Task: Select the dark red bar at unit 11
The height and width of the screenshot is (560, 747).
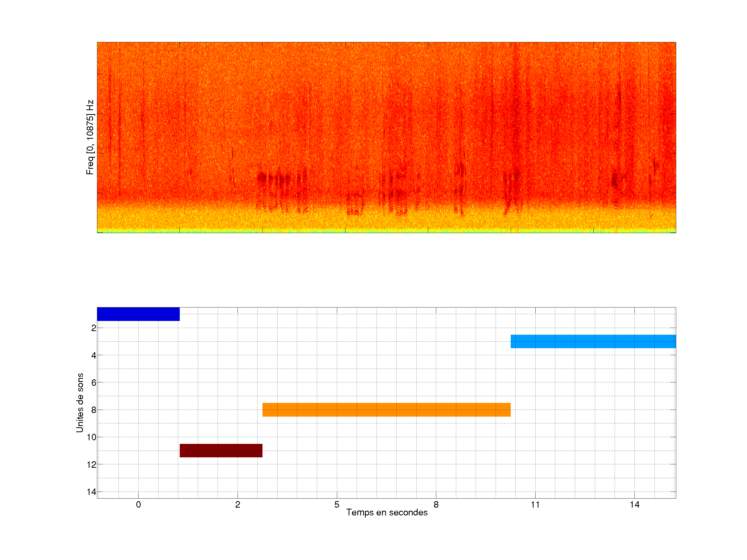Action: click(221, 450)
